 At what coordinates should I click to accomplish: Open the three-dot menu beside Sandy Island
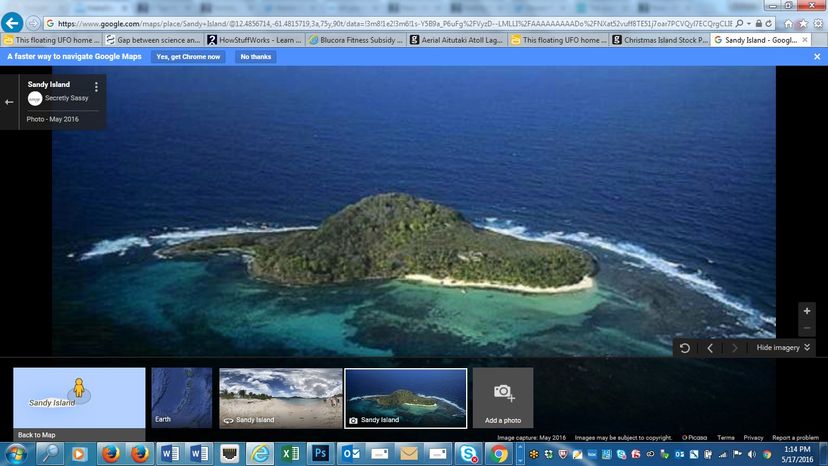pos(96,87)
